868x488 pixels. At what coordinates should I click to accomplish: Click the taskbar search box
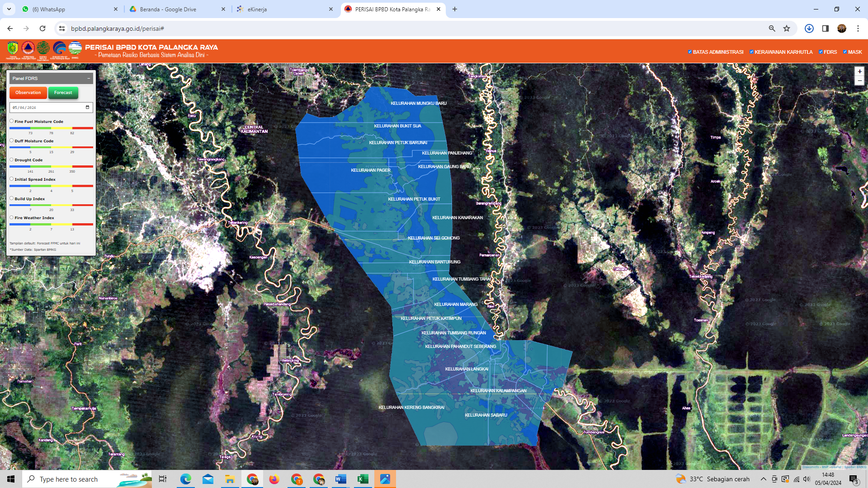pyautogui.click(x=87, y=479)
